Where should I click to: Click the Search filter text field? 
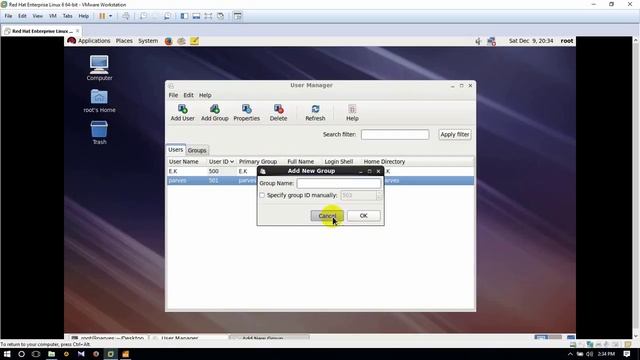[395, 134]
